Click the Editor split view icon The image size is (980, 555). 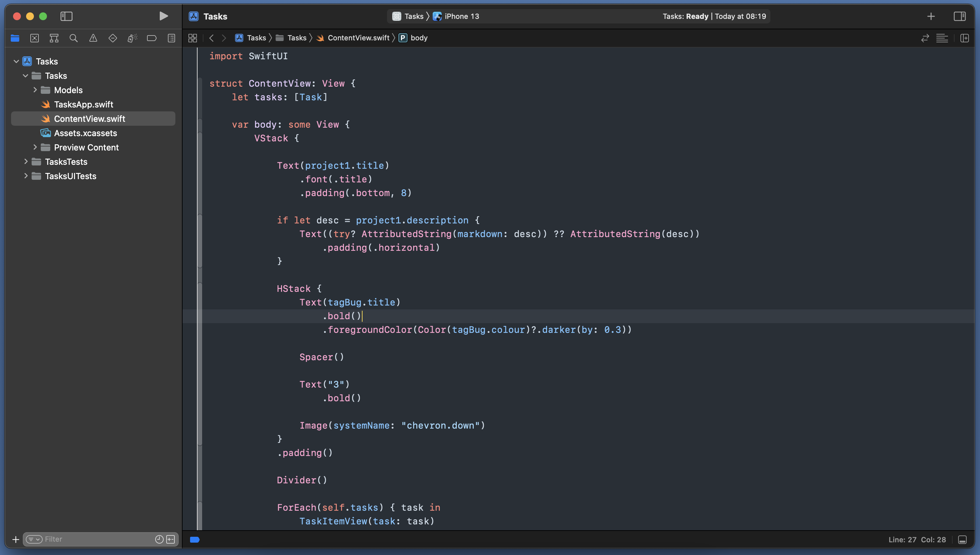pos(965,38)
